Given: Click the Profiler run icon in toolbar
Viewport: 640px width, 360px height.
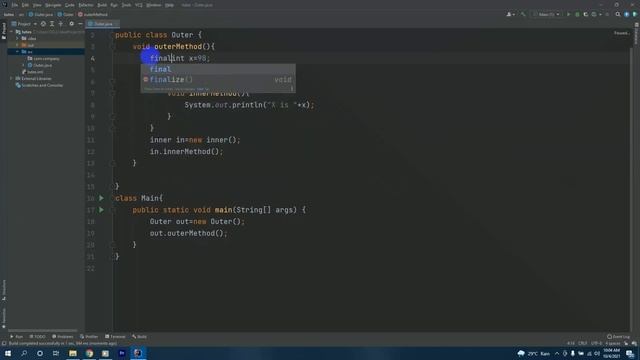Looking at the screenshot, I should 595,14.
